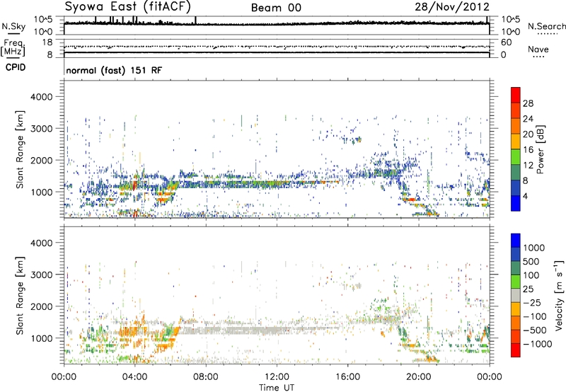Screen dimensions: 566x392
Task: Click the 'Nave' legend label
Action: (538, 49)
